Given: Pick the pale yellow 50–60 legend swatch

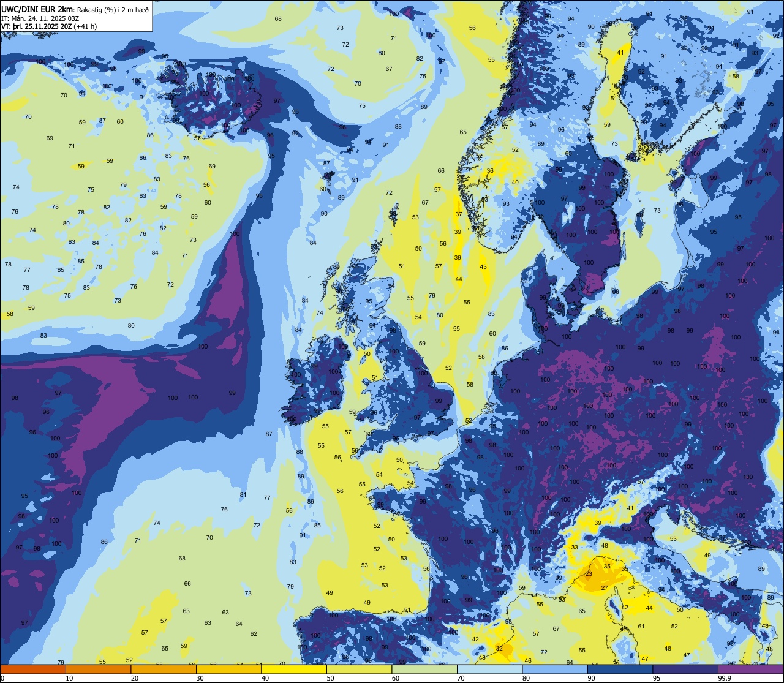Looking at the screenshot, I should click(x=360, y=669).
